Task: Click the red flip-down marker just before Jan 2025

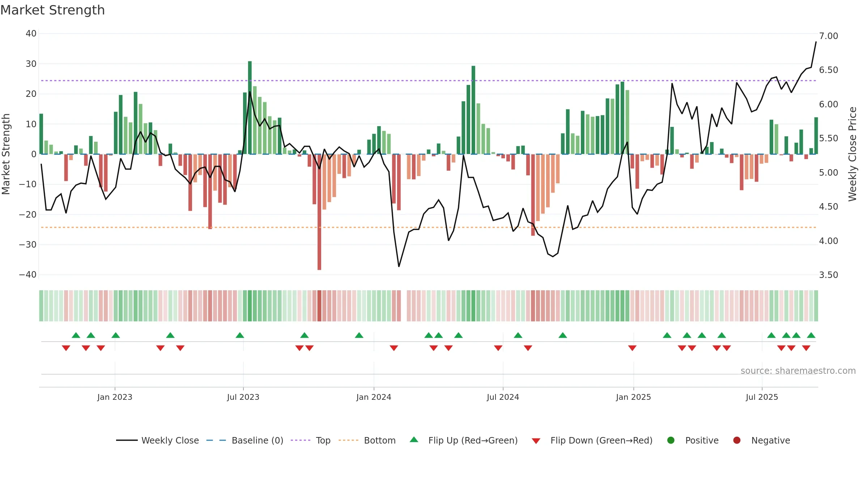Action: tap(632, 348)
